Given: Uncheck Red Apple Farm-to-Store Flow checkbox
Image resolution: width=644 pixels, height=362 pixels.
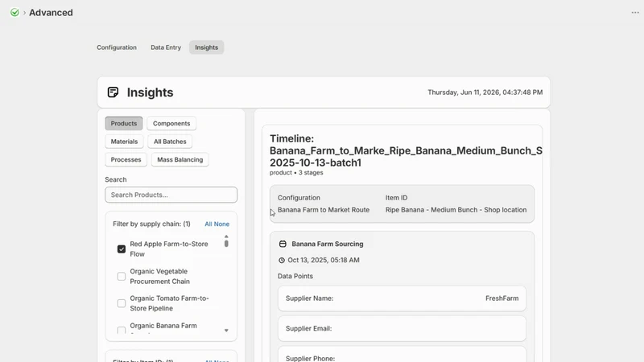Looking at the screenshot, I should click(x=122, y=249).
